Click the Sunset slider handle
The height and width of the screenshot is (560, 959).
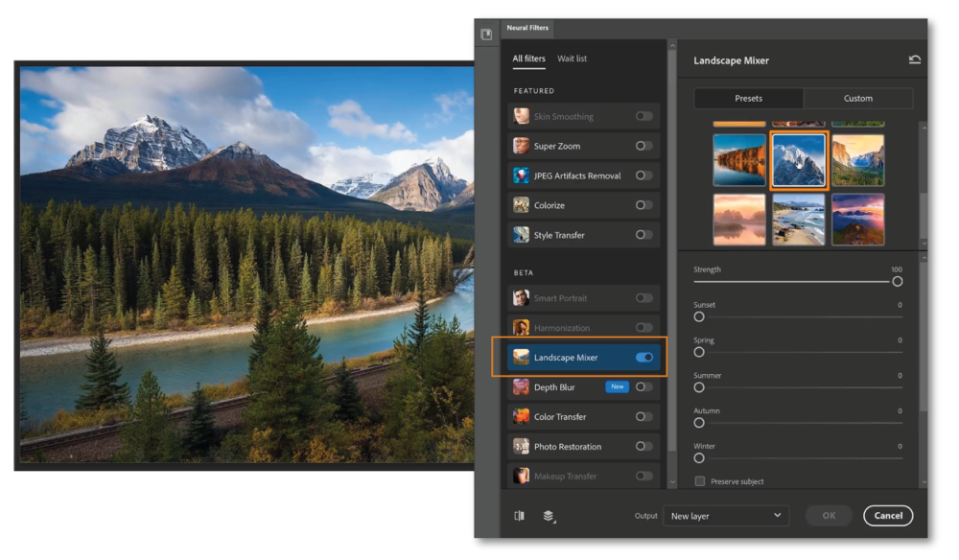point(699,316)
